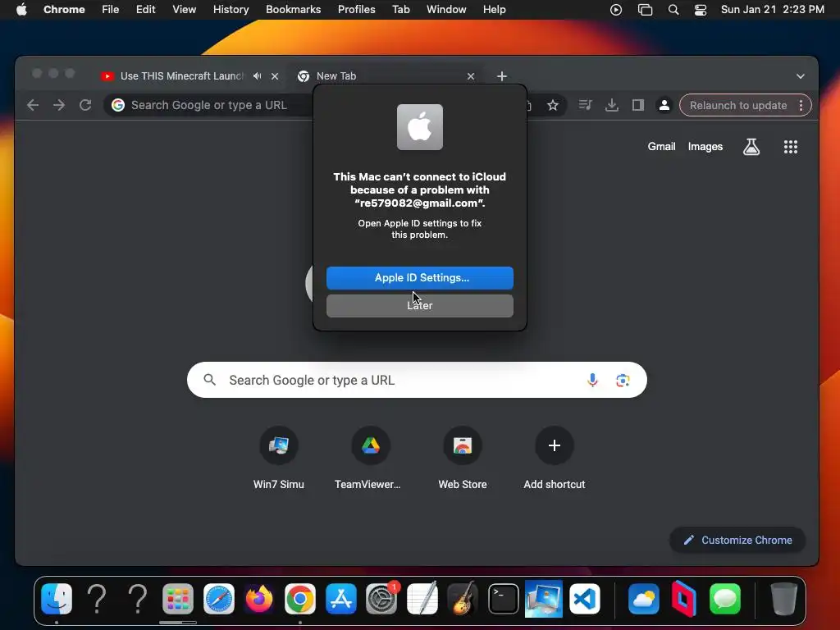Open the History menu
The height and width of the screenshot is (630, 840).
pos(231,10)
